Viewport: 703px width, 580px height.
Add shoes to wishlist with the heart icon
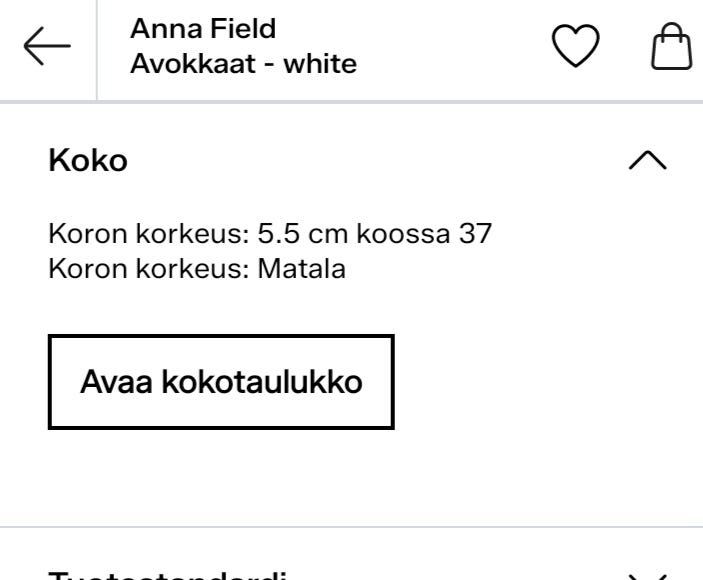575,46
